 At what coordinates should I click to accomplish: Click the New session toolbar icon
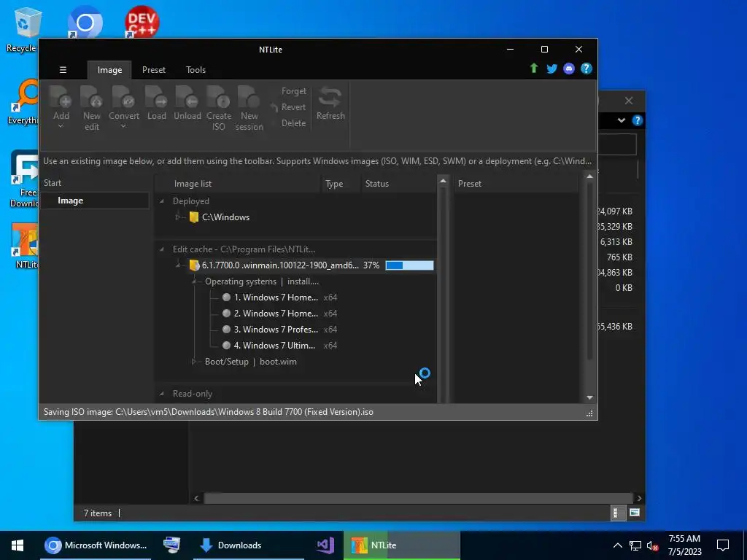coord(249,97)
